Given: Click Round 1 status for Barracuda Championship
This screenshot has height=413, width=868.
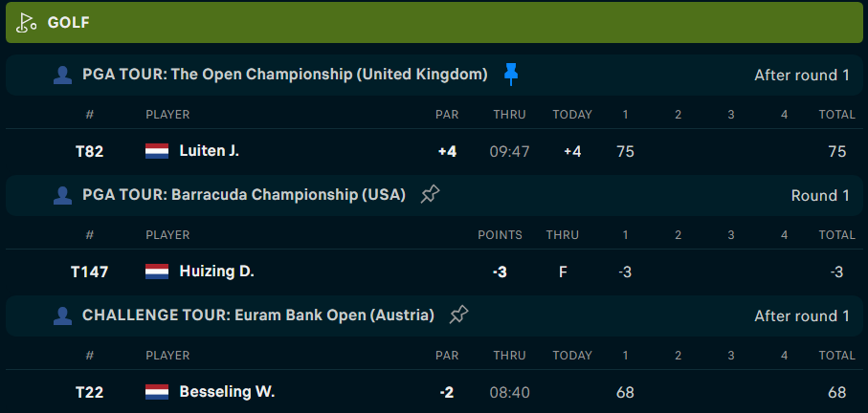Looking at the screenshot, I should (x=820, y=196).
